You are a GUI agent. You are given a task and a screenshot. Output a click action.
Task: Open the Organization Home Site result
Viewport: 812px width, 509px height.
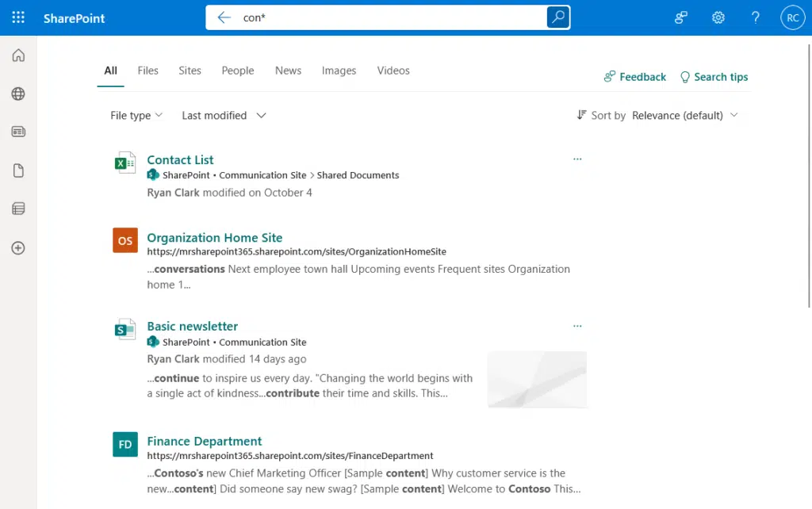[x=215, y=238]
